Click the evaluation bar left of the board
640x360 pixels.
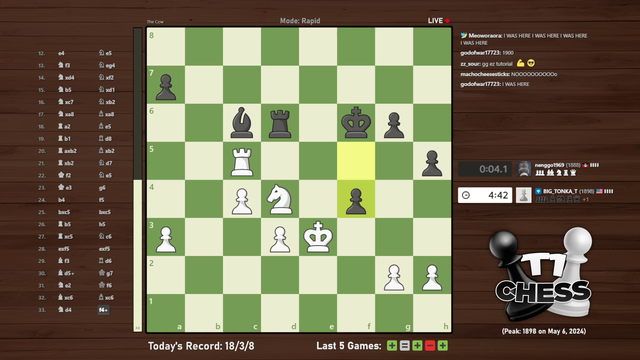tap(138, 180)
